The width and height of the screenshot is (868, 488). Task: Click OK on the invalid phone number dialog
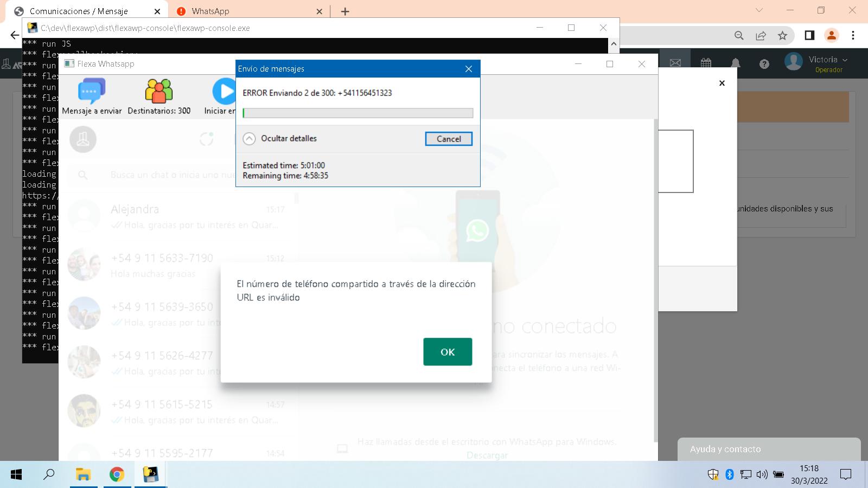[448, 352]
